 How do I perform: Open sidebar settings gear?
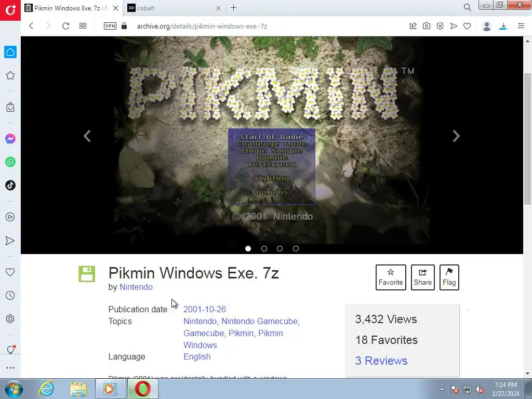click(x=10, y=319)
